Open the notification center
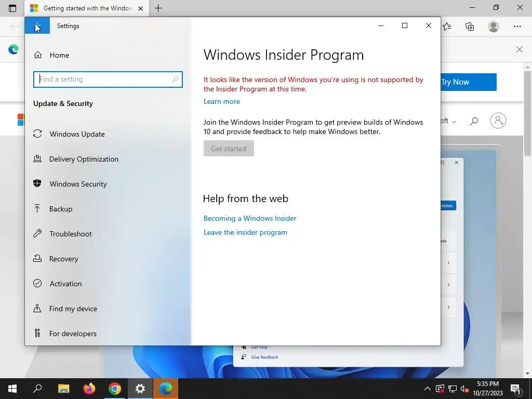532x399 pixels. (516, 389)
